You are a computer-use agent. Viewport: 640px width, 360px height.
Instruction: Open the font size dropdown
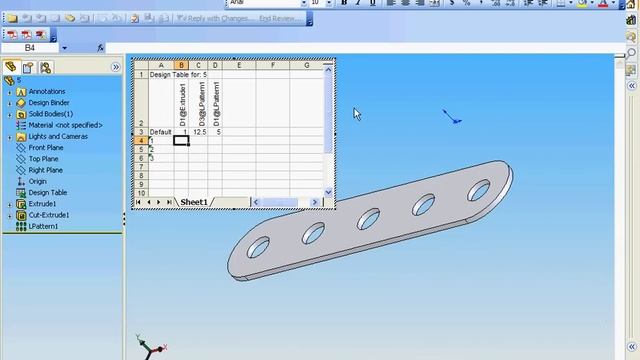pos(329,3)
